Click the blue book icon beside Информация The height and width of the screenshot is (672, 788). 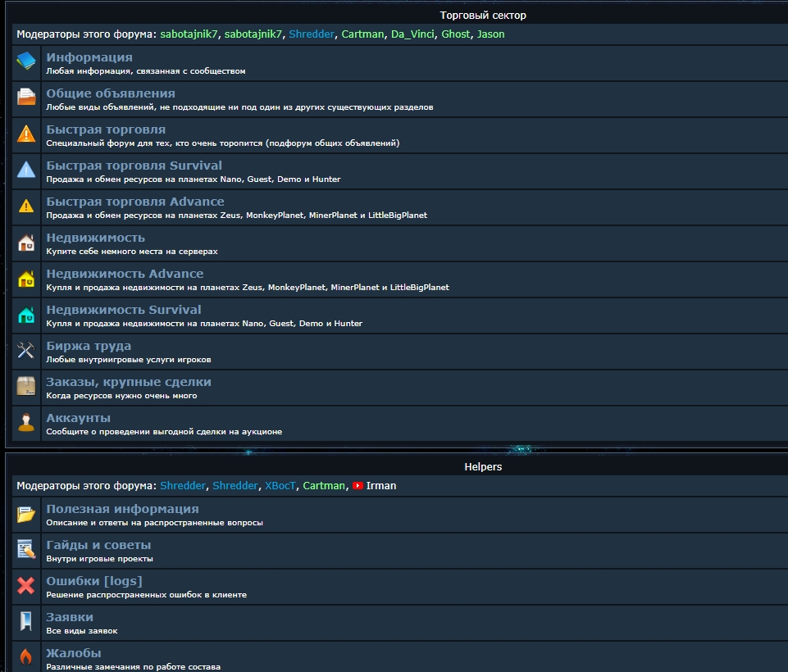point(26,61)
